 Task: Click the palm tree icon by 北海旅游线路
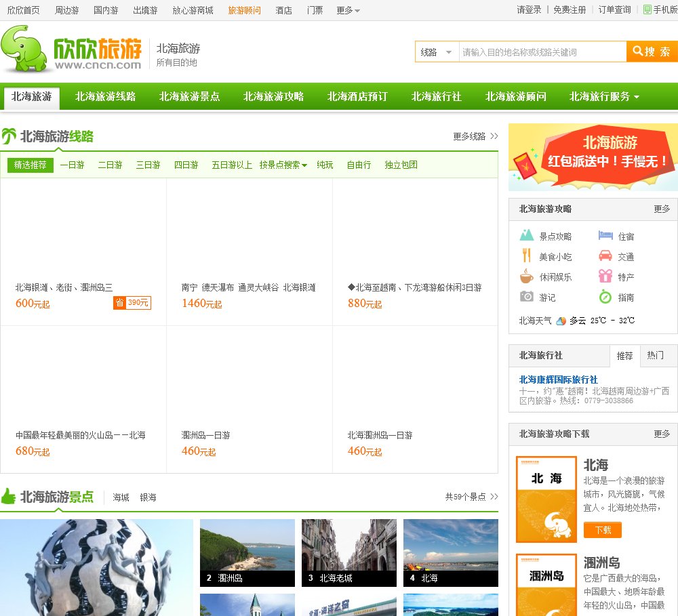point(9,136)
